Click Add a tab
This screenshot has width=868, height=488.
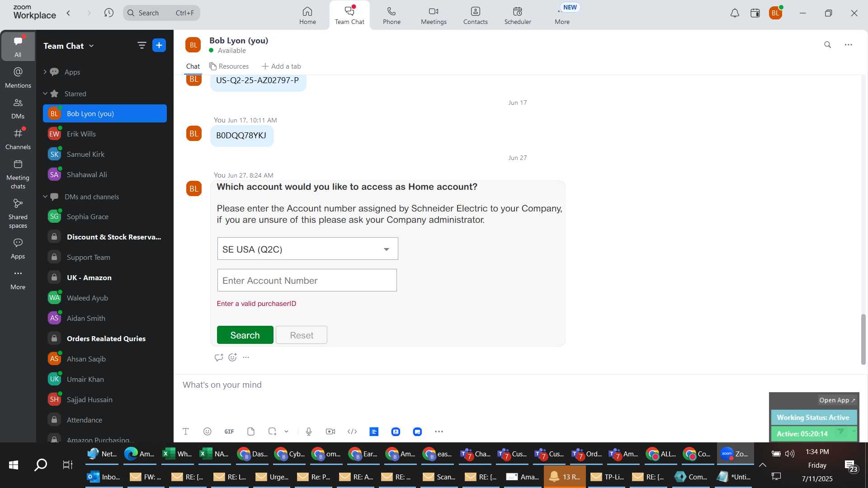(281, 66)
